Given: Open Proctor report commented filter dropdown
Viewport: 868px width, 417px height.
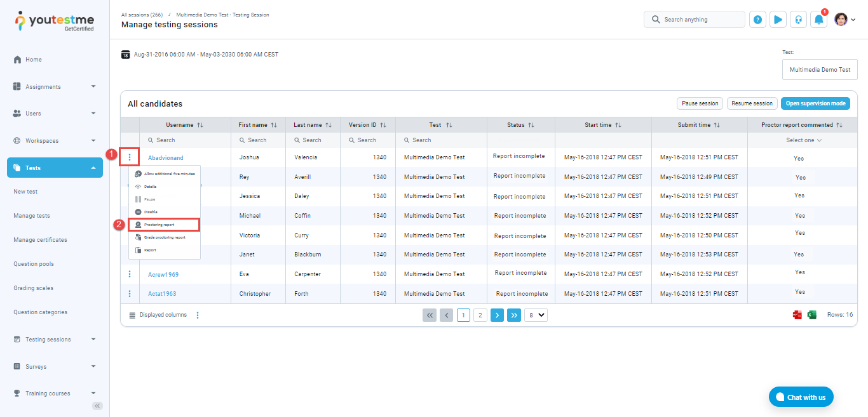Looking at the screenshot, I should tap(804, 140).
